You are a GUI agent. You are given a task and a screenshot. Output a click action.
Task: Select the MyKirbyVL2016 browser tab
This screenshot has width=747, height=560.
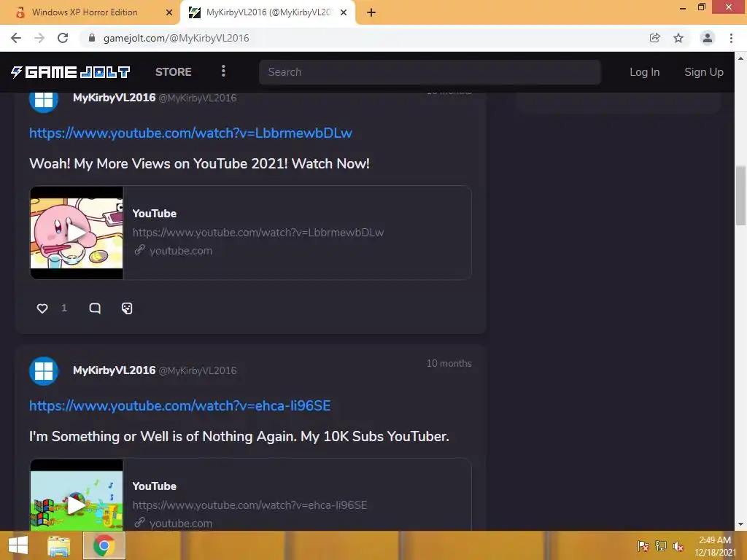coord(268,12)
